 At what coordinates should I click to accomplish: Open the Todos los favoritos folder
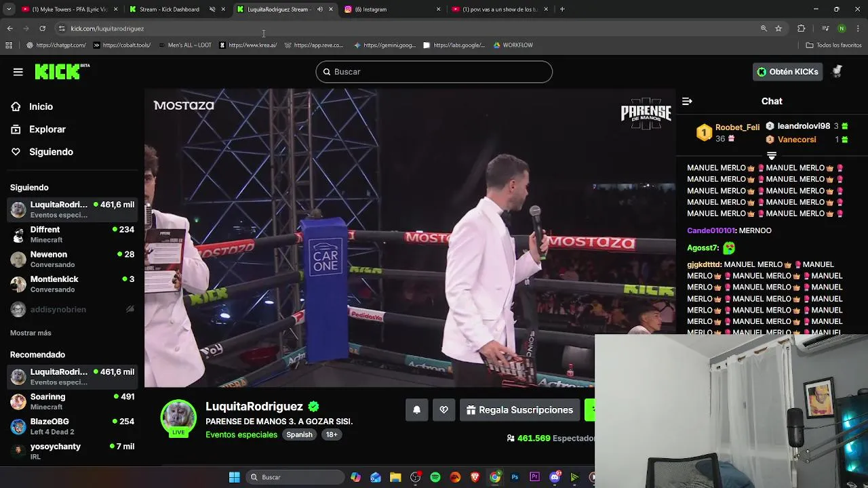point(833,45)
